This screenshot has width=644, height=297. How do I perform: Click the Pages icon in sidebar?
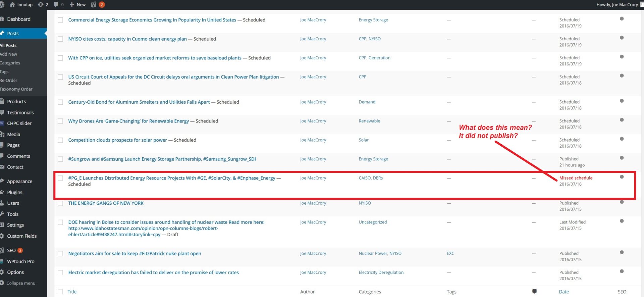2,145
